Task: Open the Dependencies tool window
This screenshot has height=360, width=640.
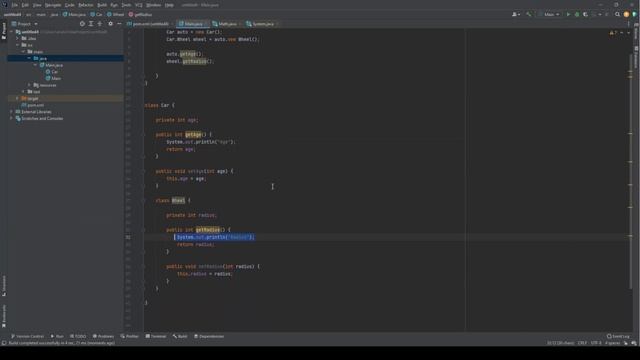Action: (x=209, y=336)
